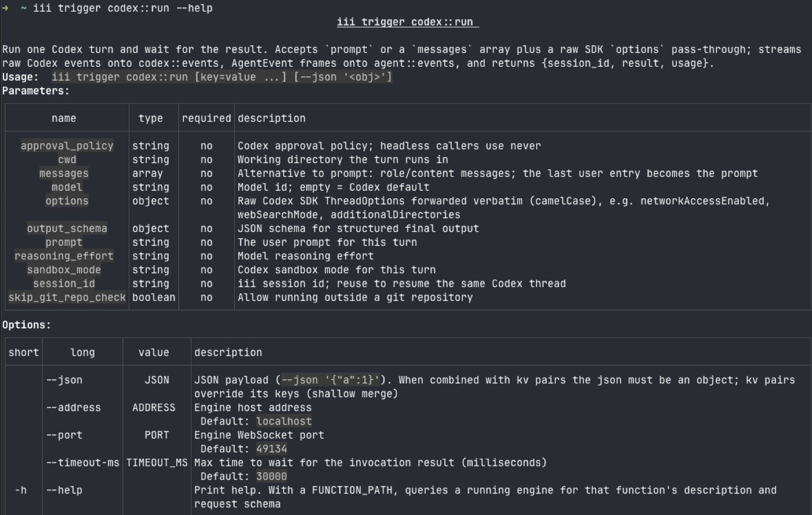Click the 'value' column header in the Options table
Viewport: 812px width, 515px height.
(x=154, y=353)
